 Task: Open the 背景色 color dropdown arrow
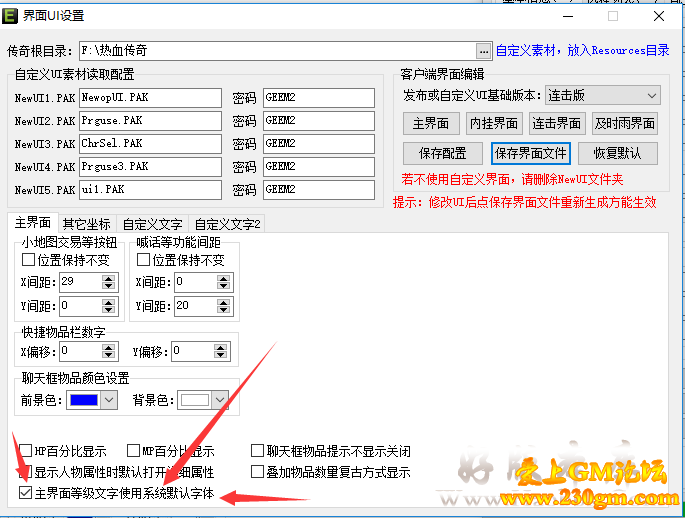pos(220,400)
